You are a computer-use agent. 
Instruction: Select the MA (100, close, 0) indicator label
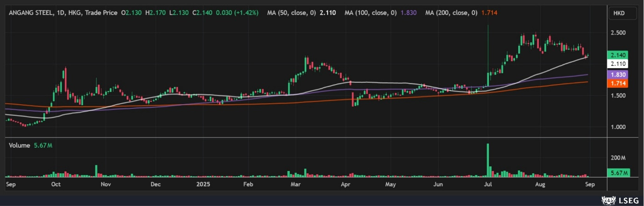(371, 13)
